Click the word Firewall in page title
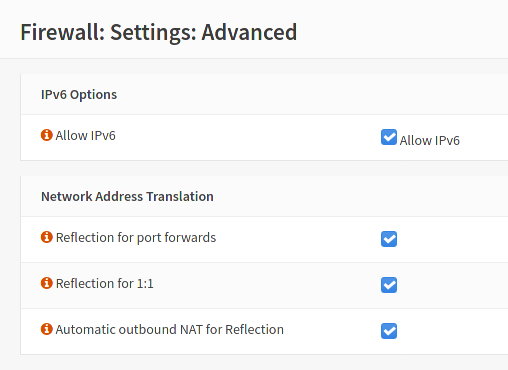 (x=63, y=32)
